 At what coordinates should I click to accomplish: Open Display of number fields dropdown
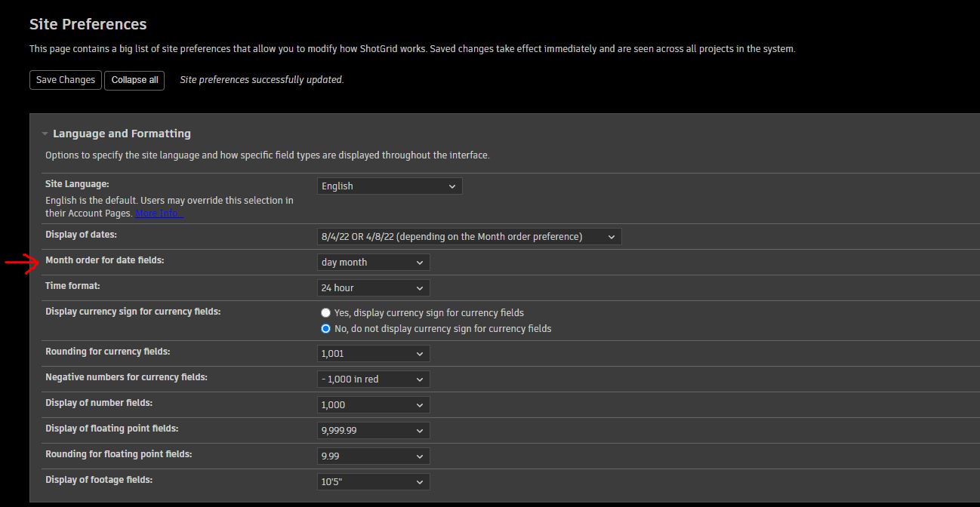coord(373,405)
